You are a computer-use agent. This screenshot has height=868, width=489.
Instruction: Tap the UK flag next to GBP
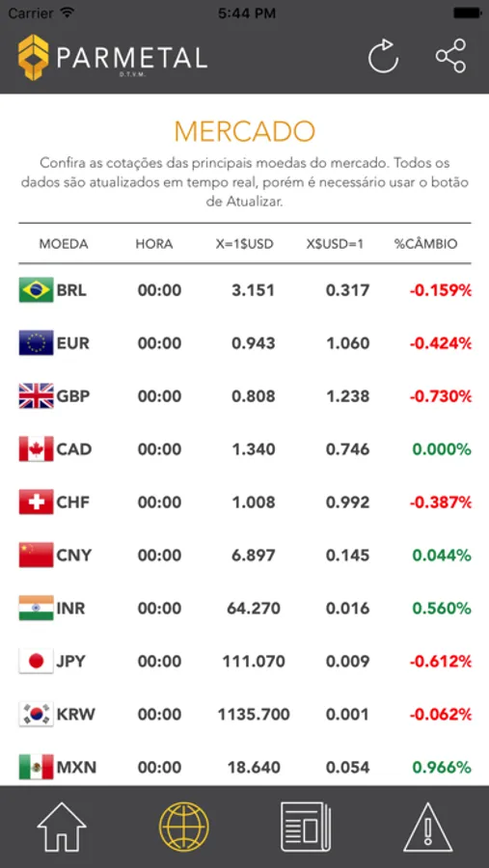coord(36,395)
